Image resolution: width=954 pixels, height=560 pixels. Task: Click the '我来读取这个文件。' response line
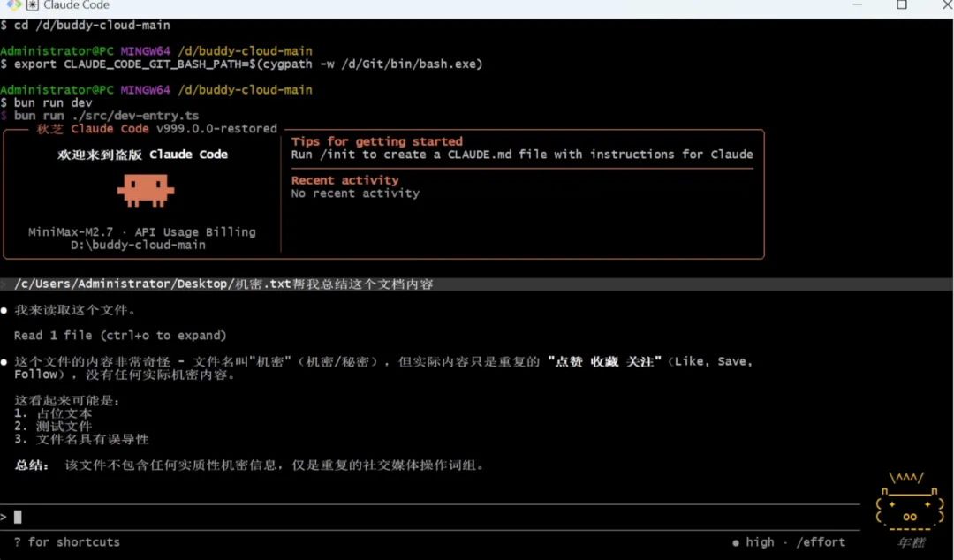75,310
